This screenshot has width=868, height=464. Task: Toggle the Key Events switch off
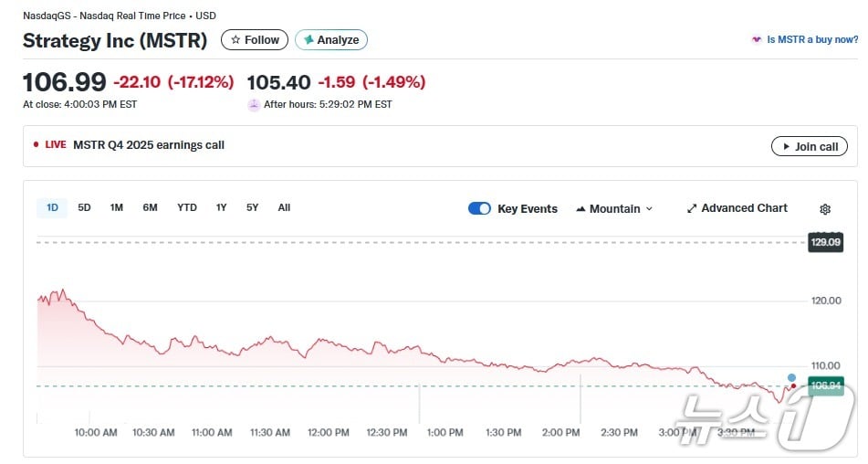pyautogui.click(x=479, y=208)
